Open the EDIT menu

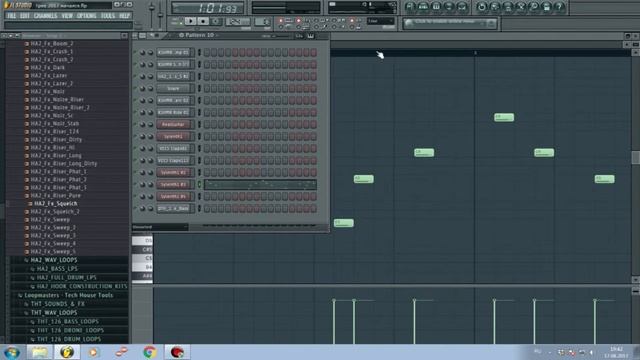[25, 16]
